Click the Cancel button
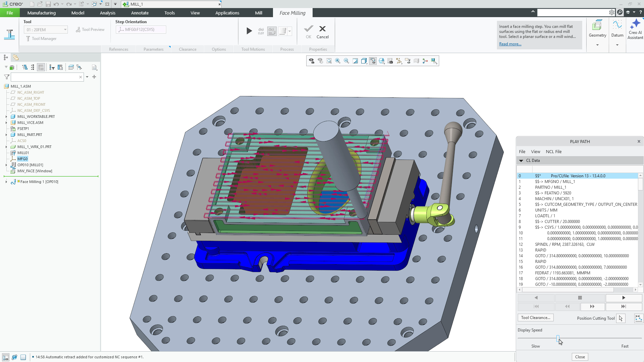 [322, 33]
